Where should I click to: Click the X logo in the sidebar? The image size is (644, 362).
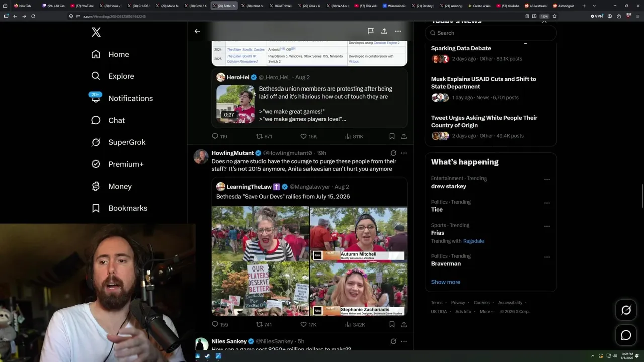tap(96, 32)
